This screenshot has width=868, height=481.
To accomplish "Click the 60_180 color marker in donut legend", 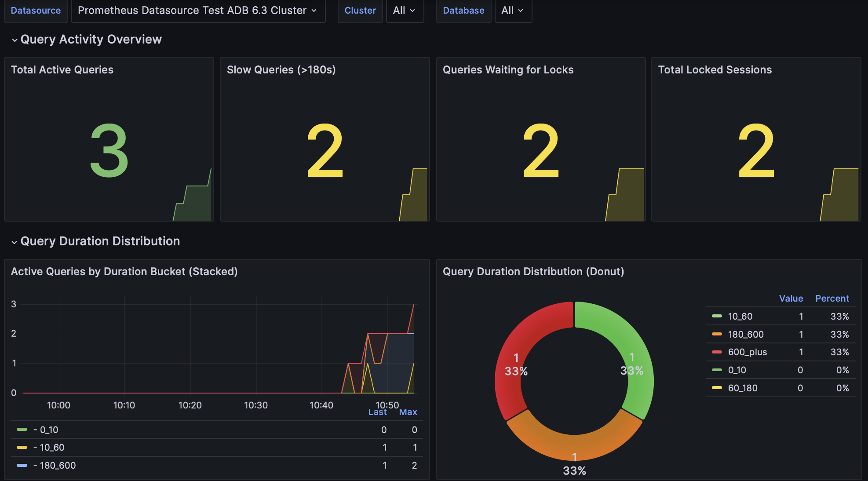I will pyautogui.click(x=717, y=388).
